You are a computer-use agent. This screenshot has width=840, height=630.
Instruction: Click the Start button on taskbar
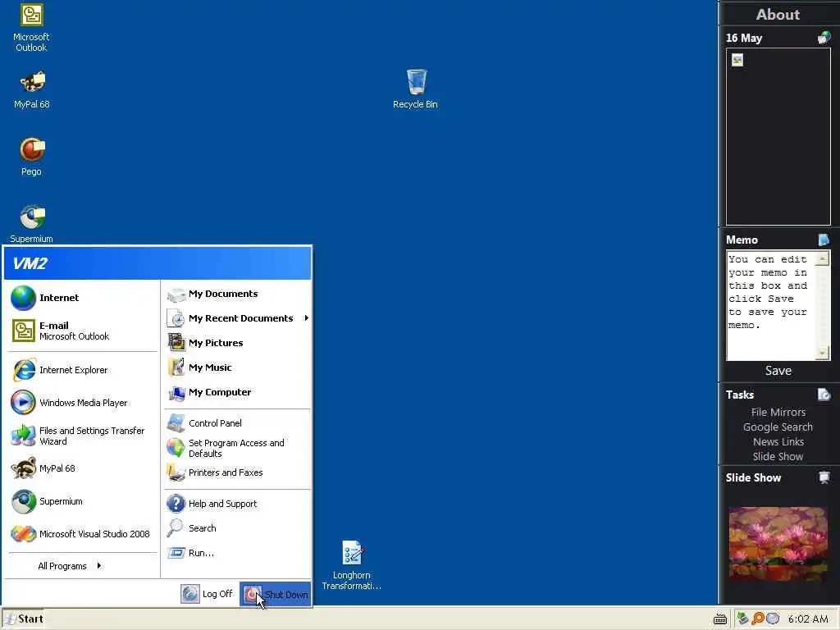click(x=23, y=619)
